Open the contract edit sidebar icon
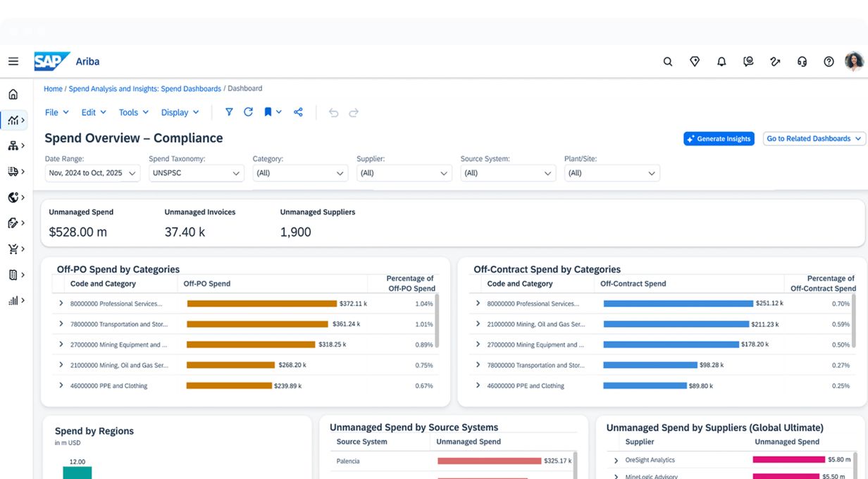Image resolution: width=868 pixels, height=479 pixels. tap(13, 223)
